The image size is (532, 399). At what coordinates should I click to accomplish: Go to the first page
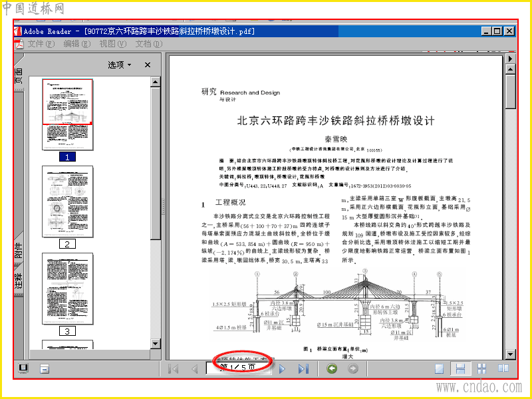coord(174,368)
